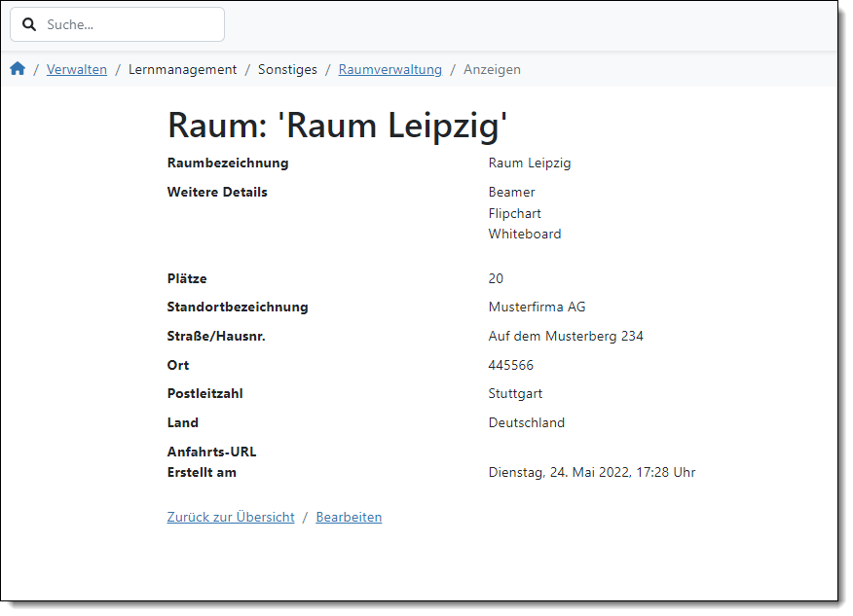Click the value Raum Leipzig
853x616 pixels.
(529, 163)
